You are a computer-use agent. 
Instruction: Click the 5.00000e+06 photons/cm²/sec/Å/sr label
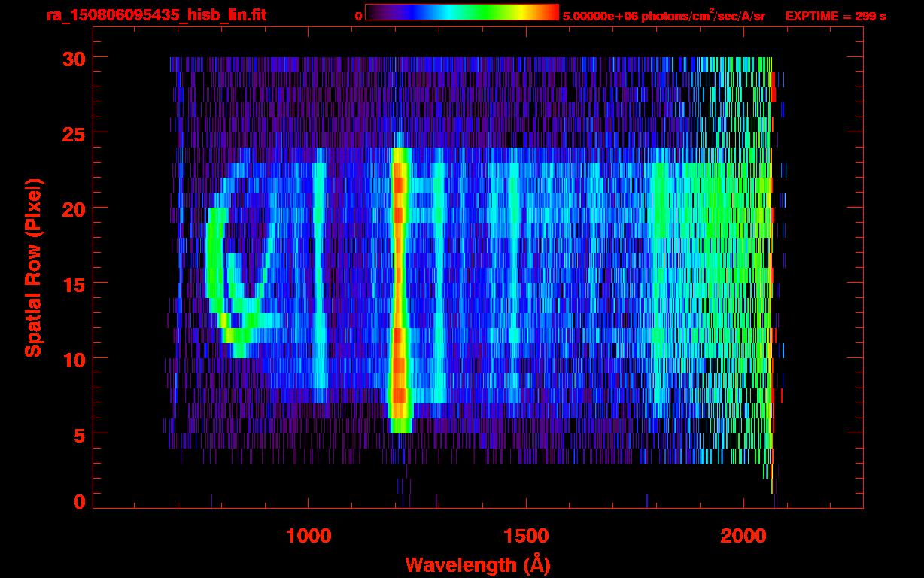coord(664,15)
